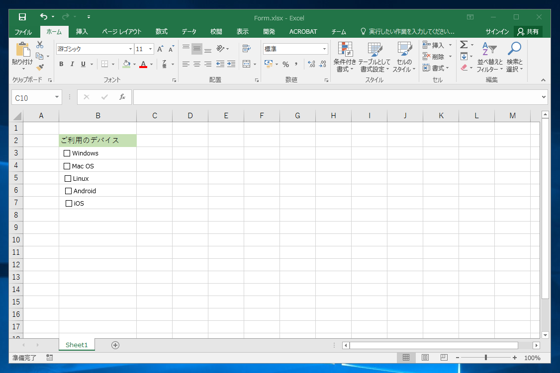
Task: Check the Linux checkbox
Action: [68, 178]
